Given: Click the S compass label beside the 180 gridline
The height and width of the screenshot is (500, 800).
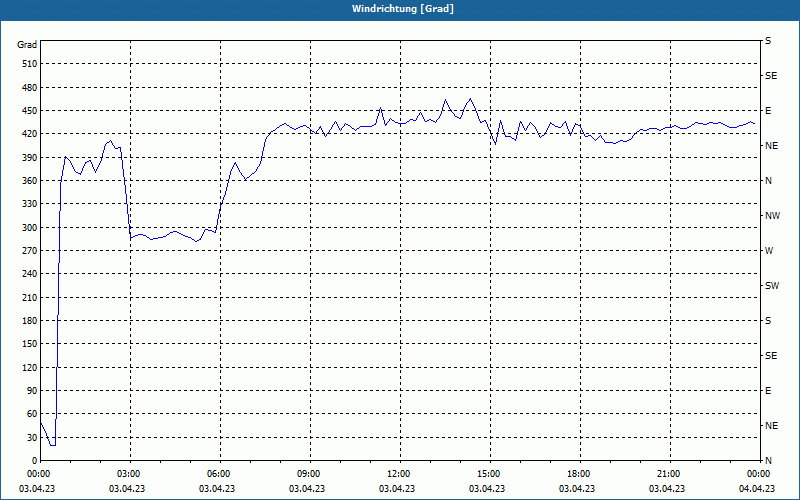Looking at the screenshot, I should click(768, 321).
